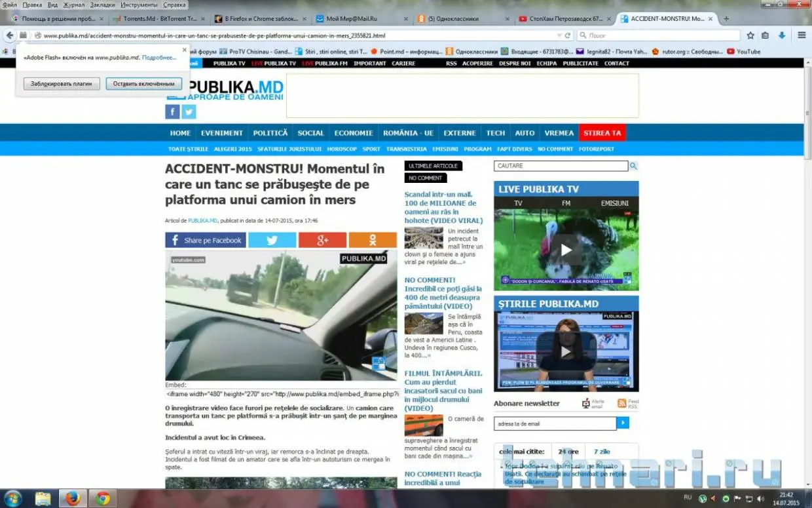
Task: Open the HOROSCOP sub-navigation link
Action: (342, 149)
